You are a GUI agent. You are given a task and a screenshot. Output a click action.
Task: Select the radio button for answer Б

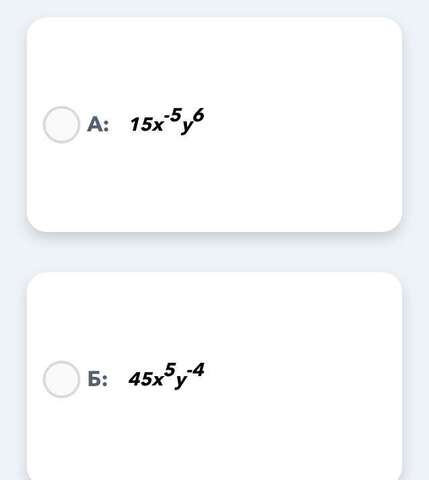click(61, 379)
